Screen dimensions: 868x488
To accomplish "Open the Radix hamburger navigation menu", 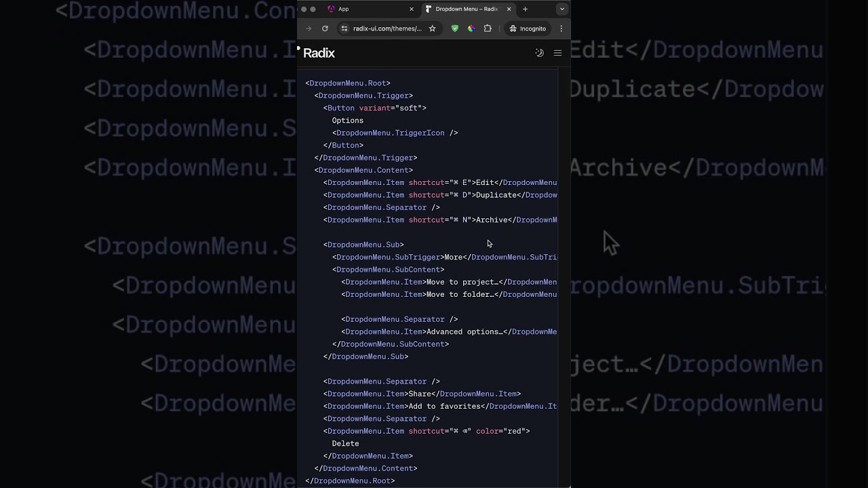I will coord(557,53).
